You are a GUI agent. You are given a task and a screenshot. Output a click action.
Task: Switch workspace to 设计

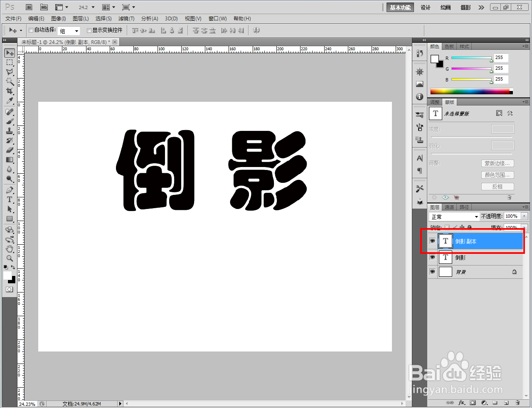click(425, 7)
